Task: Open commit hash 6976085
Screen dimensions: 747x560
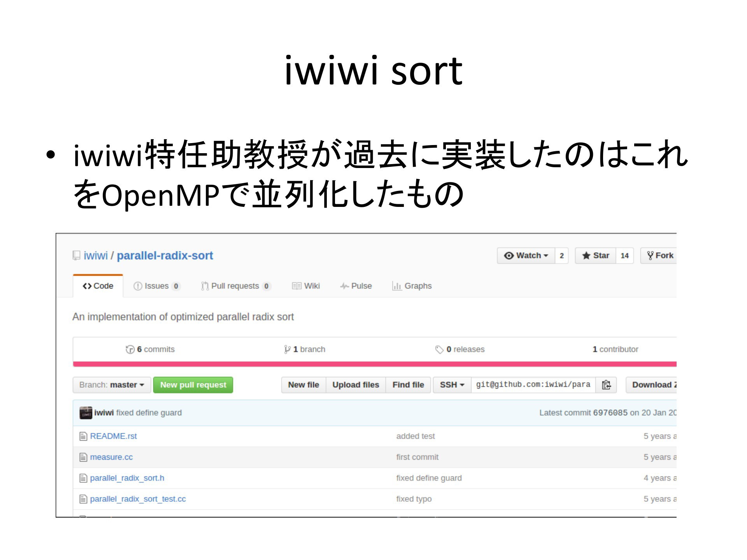Action: pyautogui.click(x=610, y=413)
